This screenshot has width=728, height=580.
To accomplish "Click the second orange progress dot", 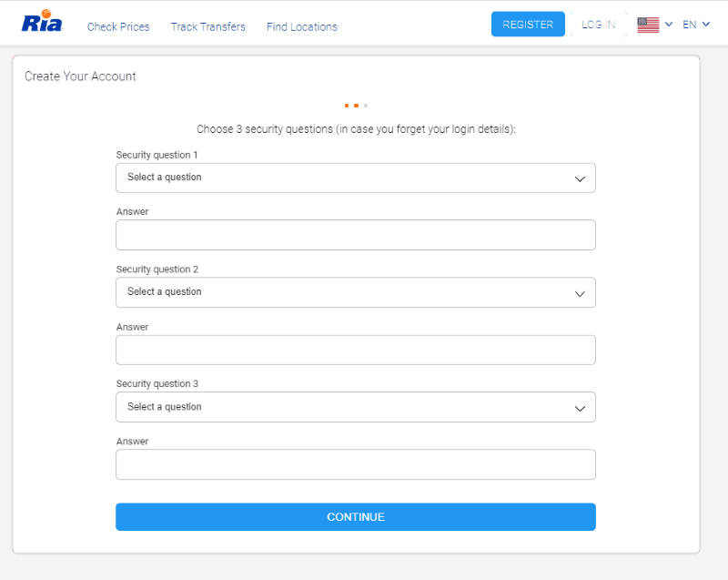I will coord(356,106).
